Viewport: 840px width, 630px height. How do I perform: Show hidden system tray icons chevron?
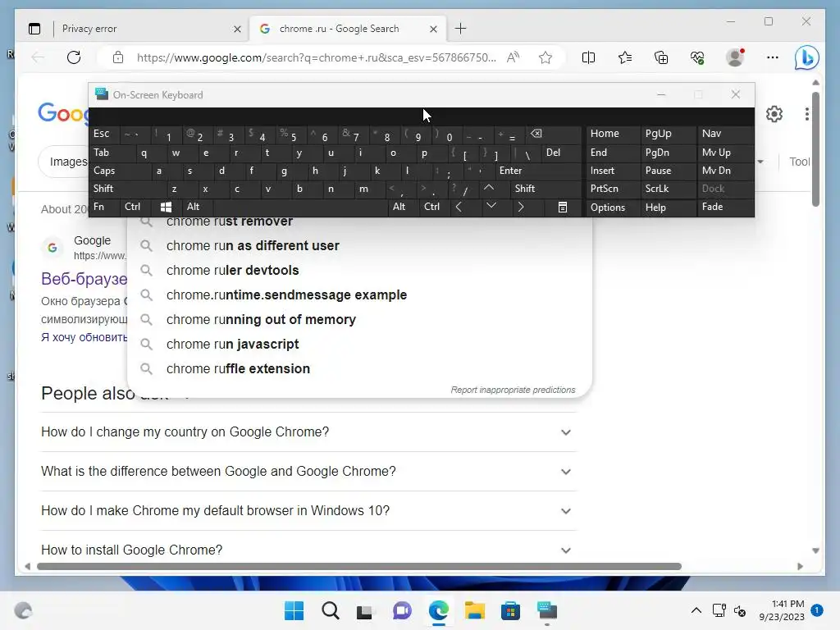click(x=696, y=610)
